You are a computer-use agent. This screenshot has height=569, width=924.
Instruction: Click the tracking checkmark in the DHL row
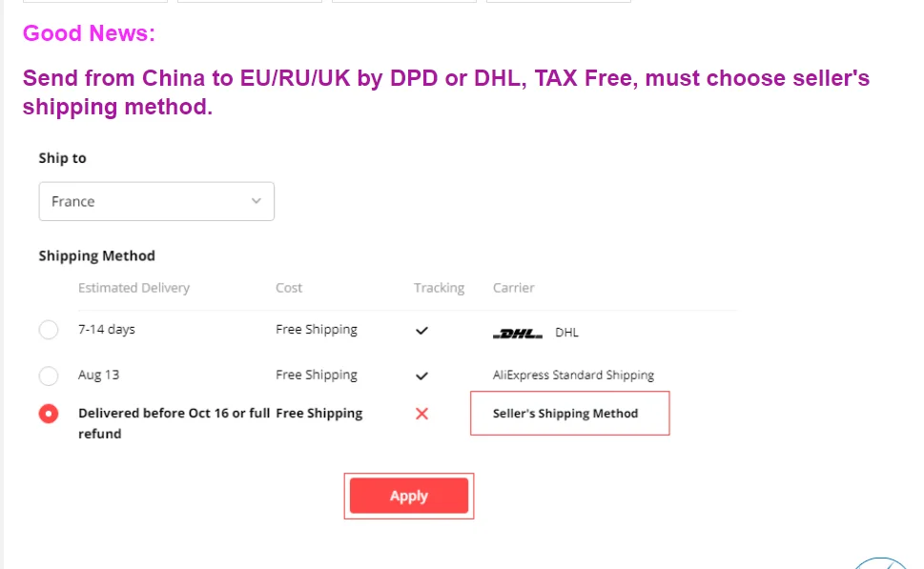coord(422,331)
